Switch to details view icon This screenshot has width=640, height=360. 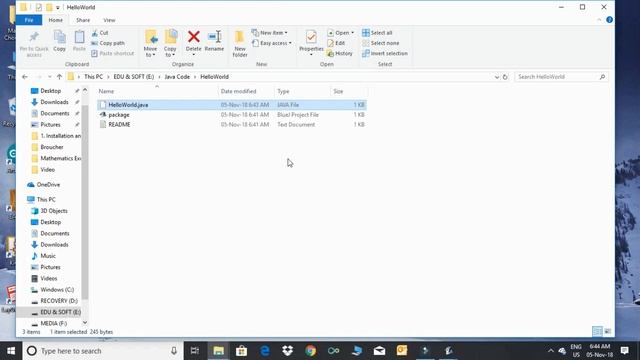597,331
